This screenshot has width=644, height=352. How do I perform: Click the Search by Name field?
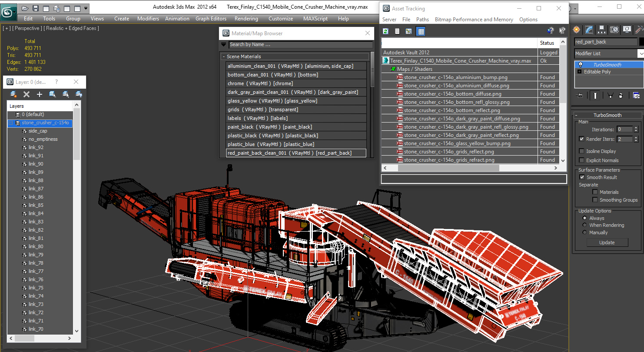(x=301, y=44)
